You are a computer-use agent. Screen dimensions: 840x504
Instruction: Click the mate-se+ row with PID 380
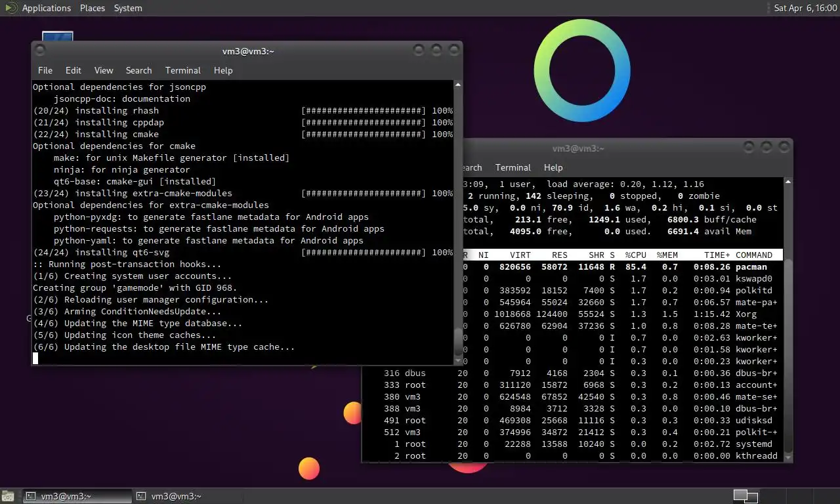573,396
